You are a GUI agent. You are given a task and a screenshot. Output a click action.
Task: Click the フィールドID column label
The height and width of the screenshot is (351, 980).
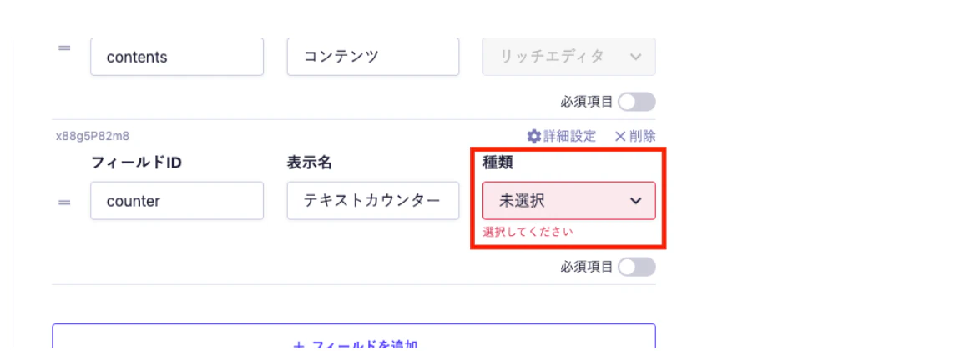pyautogui.click(x=136, y=163)
